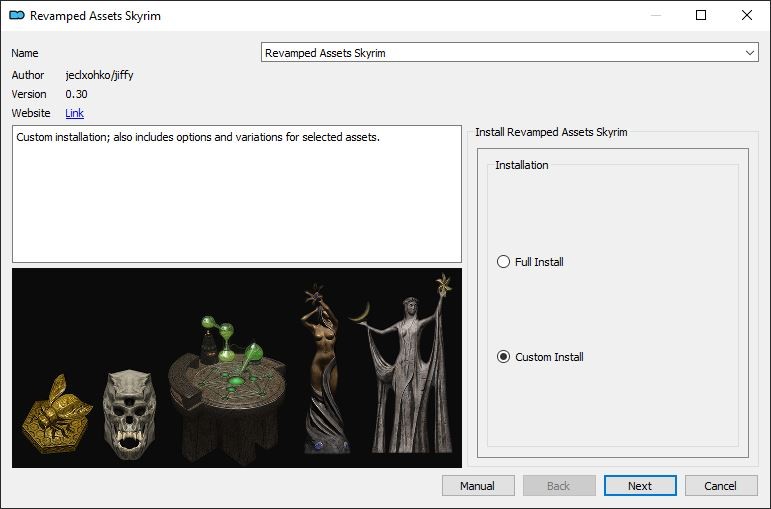
Task: Click the Installation group label
Action: point(522,165)
